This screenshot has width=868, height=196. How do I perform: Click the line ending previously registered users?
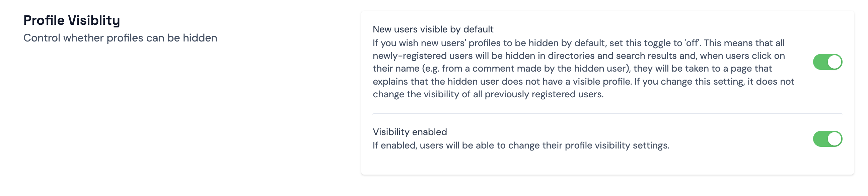pyautogui.click(x=488, y=94)
